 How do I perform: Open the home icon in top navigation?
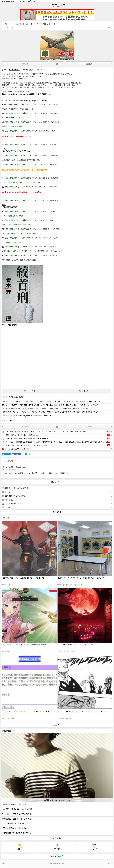(57, 64)
